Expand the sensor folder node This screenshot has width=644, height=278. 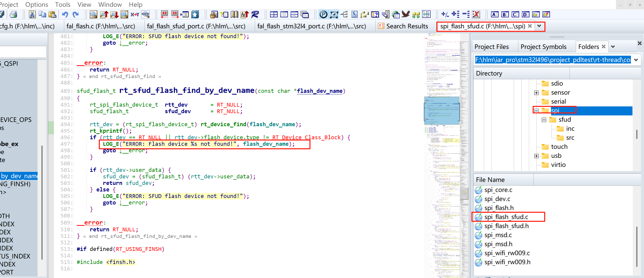[536, 93]
